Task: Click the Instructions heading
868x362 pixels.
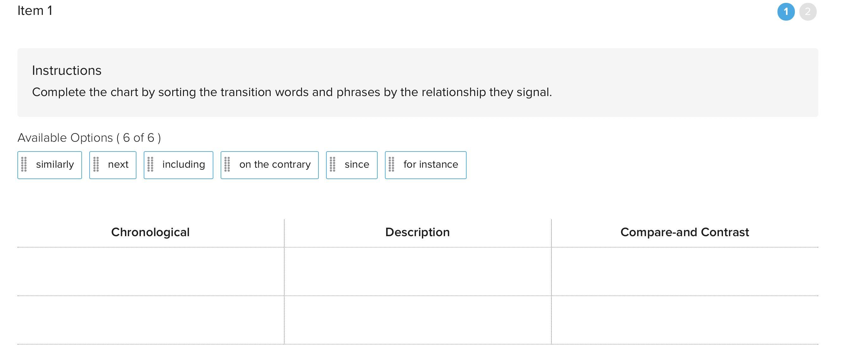Action: (x=67, y=70)
